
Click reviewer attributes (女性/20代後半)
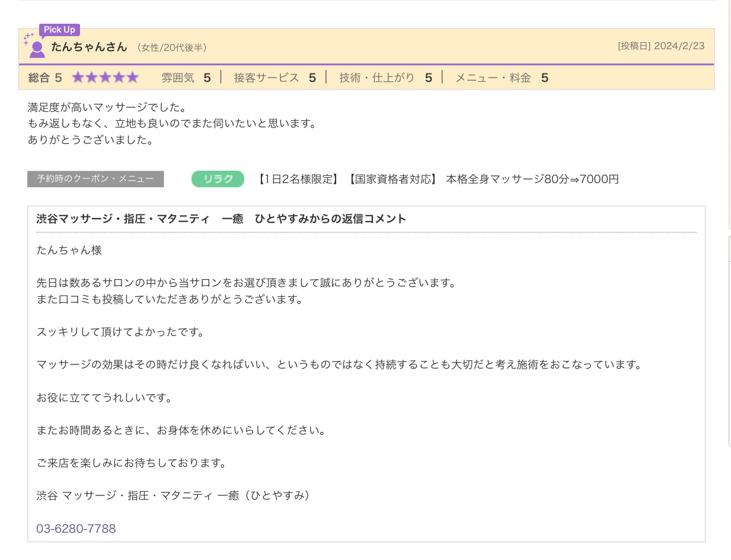pos(172,47)
